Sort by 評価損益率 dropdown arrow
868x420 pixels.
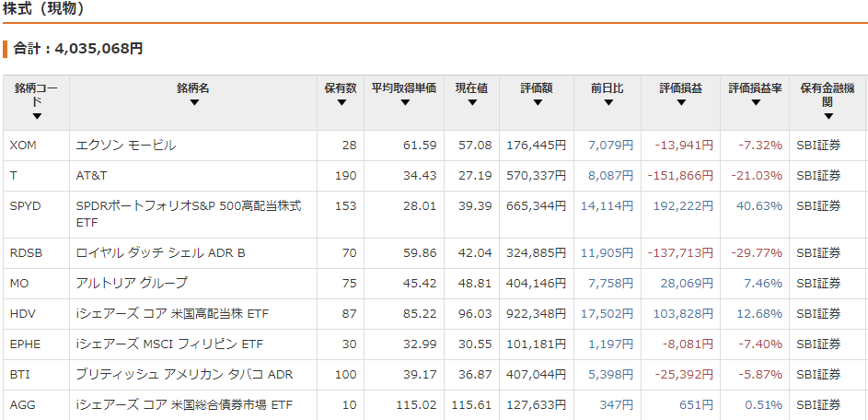coord(755,103)
